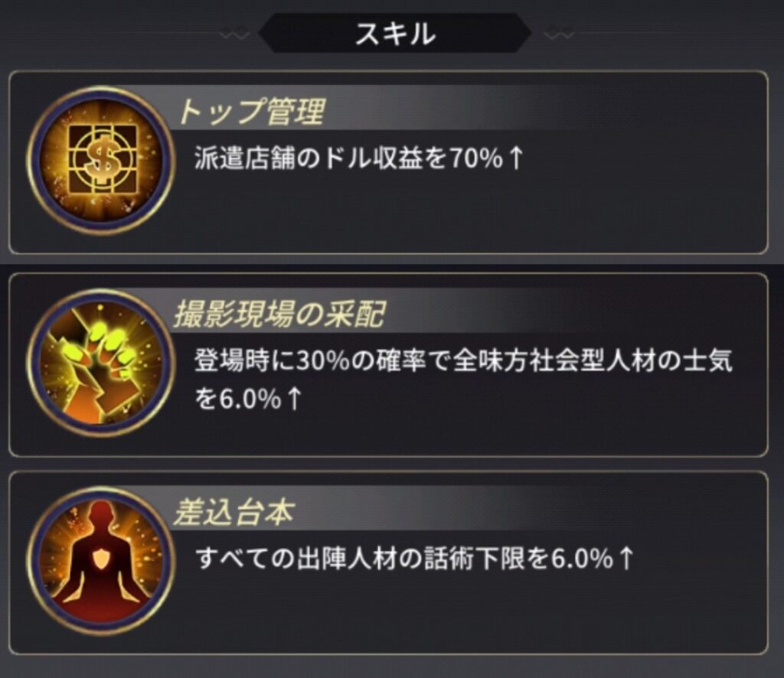Click right decorative ornament beside スキル header
This screenshot has height=678, width=784.
click(558, 35)
